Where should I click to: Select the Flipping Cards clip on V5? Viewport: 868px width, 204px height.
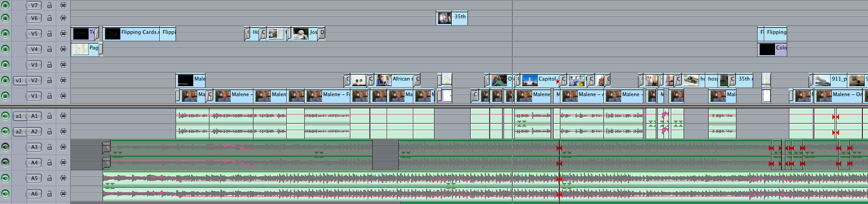point(131,33)
